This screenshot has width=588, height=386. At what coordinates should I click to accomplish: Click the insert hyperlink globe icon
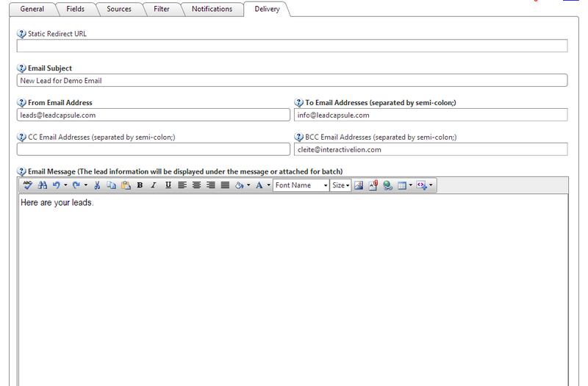387,185
